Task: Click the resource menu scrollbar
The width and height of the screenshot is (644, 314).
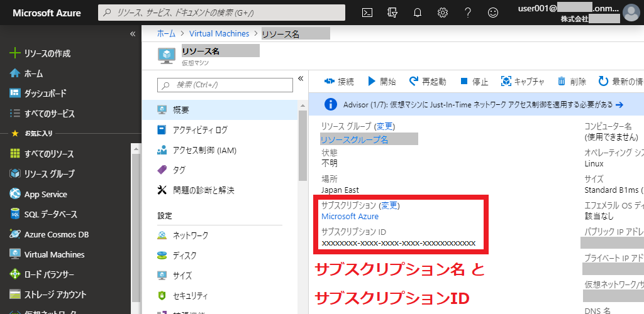Action: click(303, 146)
